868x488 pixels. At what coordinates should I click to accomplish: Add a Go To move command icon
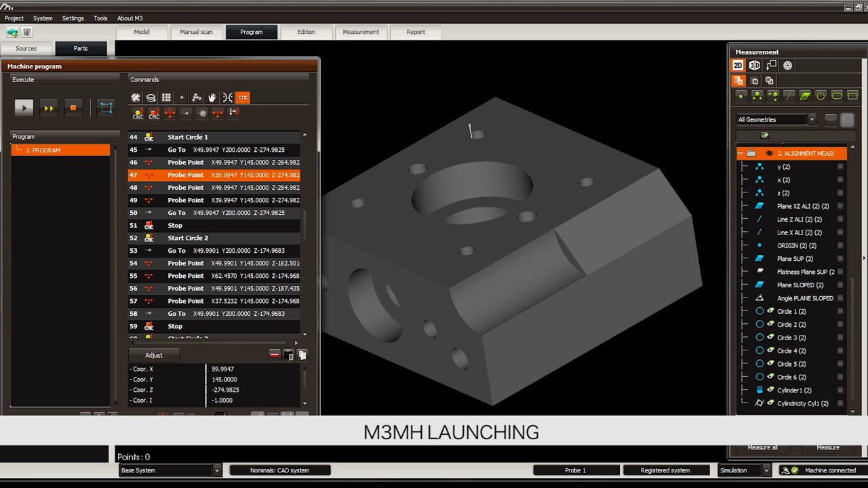coord(186,113)
